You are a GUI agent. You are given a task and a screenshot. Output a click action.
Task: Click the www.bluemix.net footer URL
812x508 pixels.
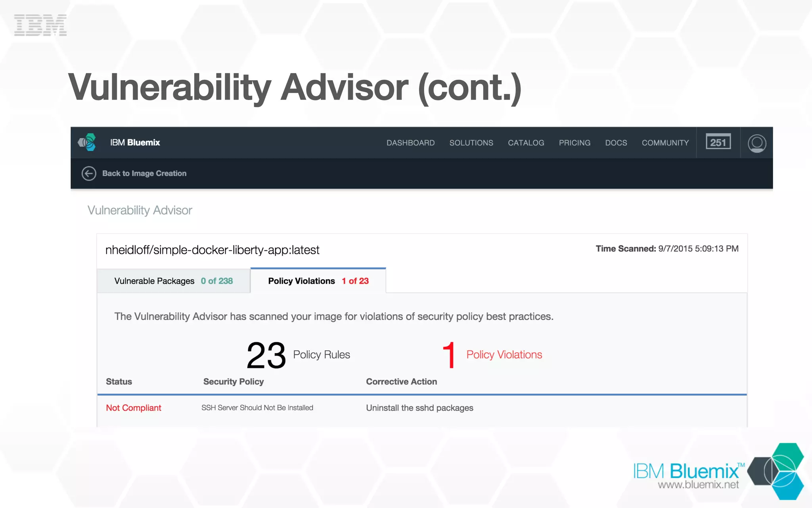coord(698,485)
